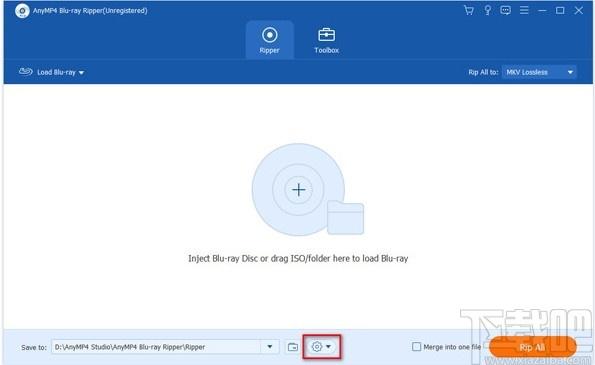Close the Blu-ray Ripper window
Image resolution: width=595 pixels, height=365 pixels.
click(578, 11)
